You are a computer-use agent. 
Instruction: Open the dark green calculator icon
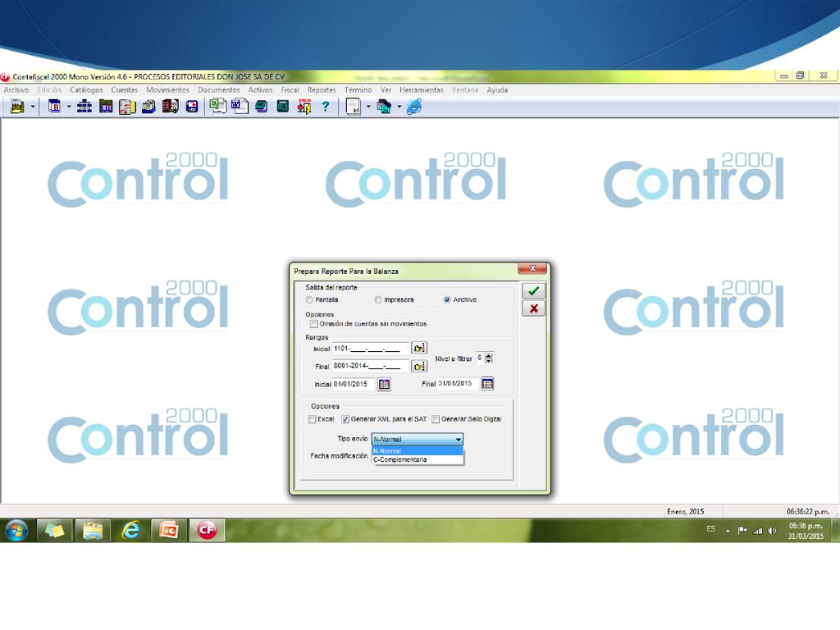pos(283,107)
